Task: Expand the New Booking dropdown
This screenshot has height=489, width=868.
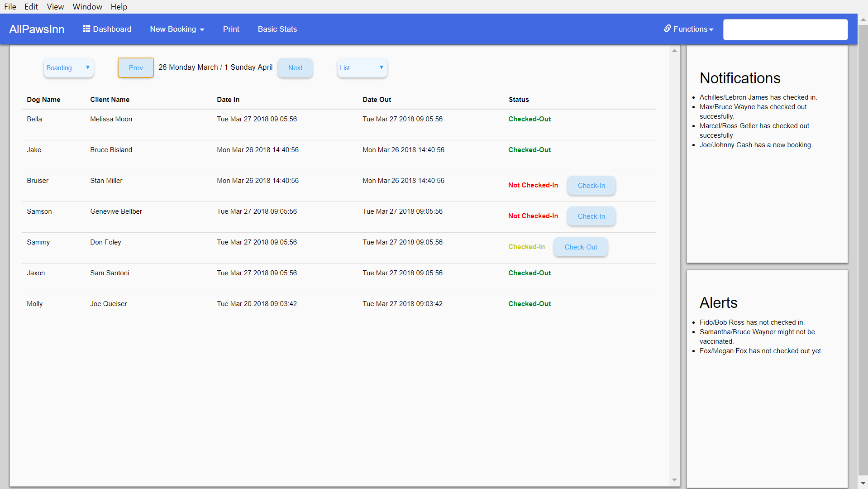Action: point(177,29)
